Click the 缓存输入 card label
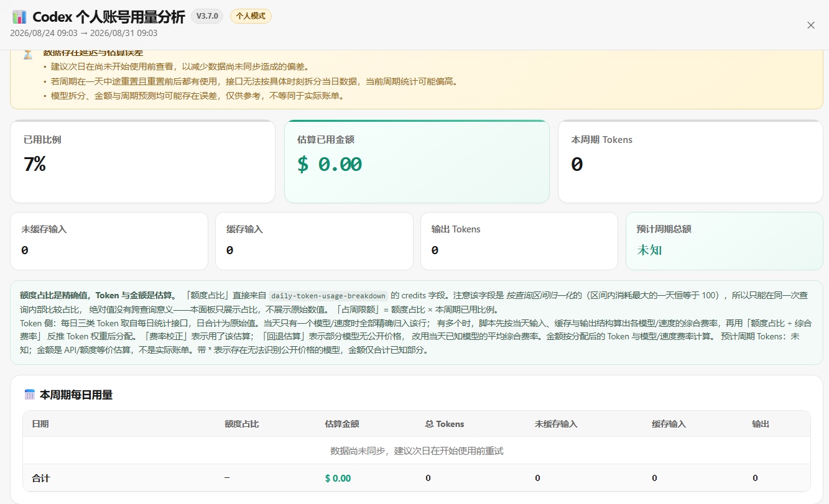 tap(244, 229)
